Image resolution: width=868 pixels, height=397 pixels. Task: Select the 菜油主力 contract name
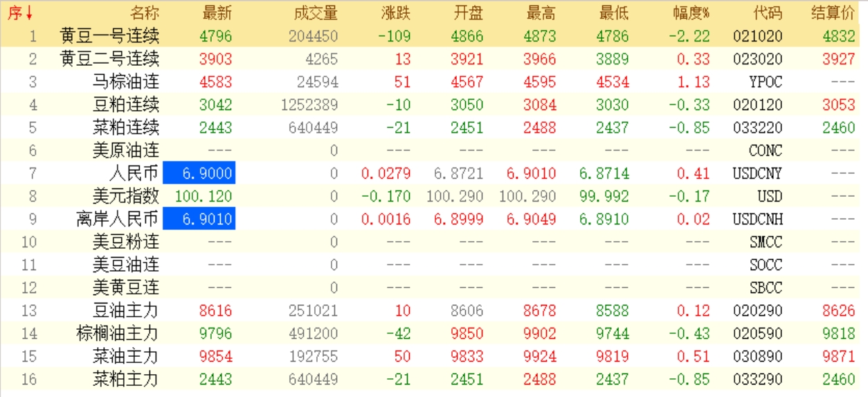(125, 357)
